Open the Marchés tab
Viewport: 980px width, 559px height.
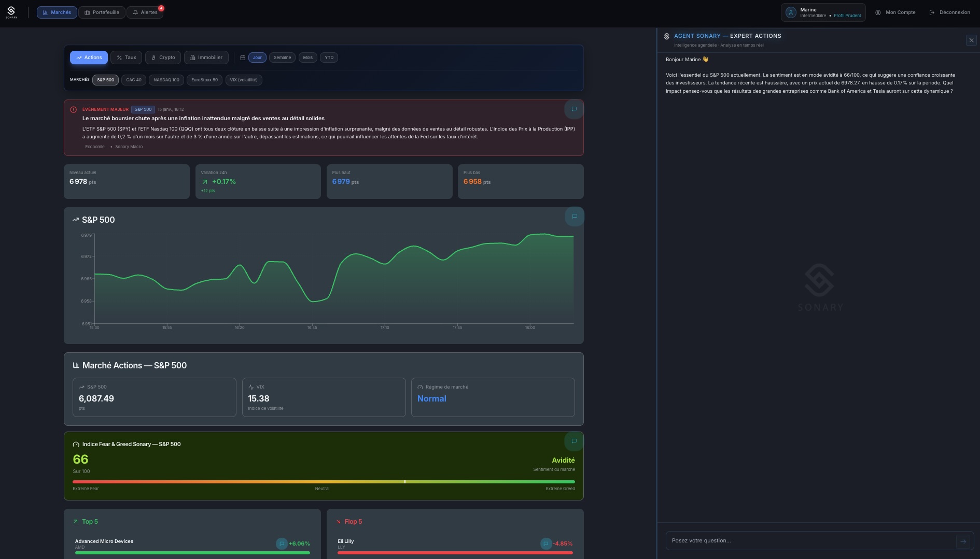click(57, 12)
